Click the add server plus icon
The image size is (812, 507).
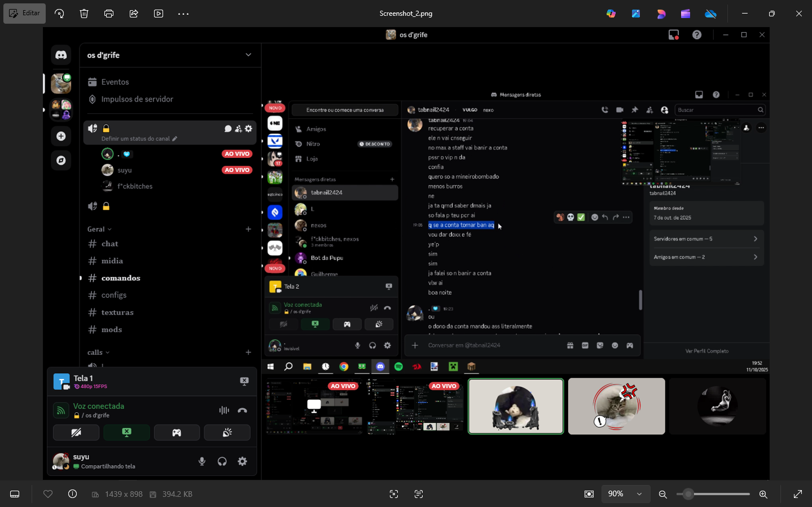[61, 136]
